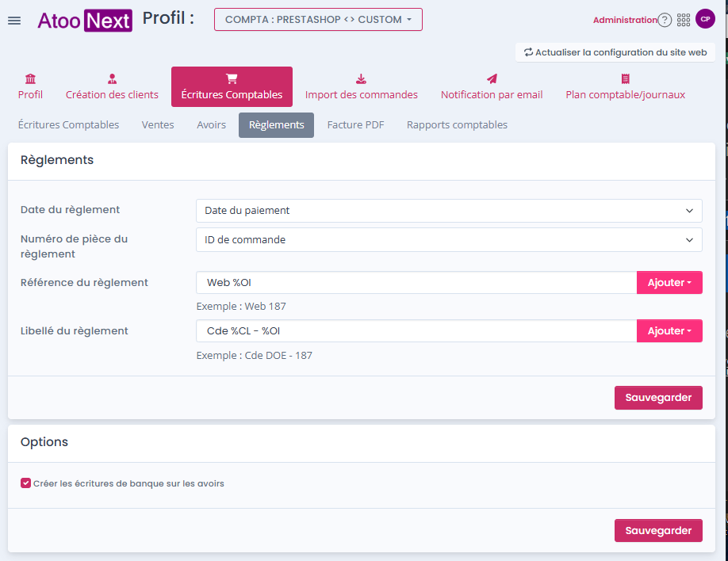Open Ajouter dropdown for Référence du règlement
The image size is (728, 561).
(669, 283)
